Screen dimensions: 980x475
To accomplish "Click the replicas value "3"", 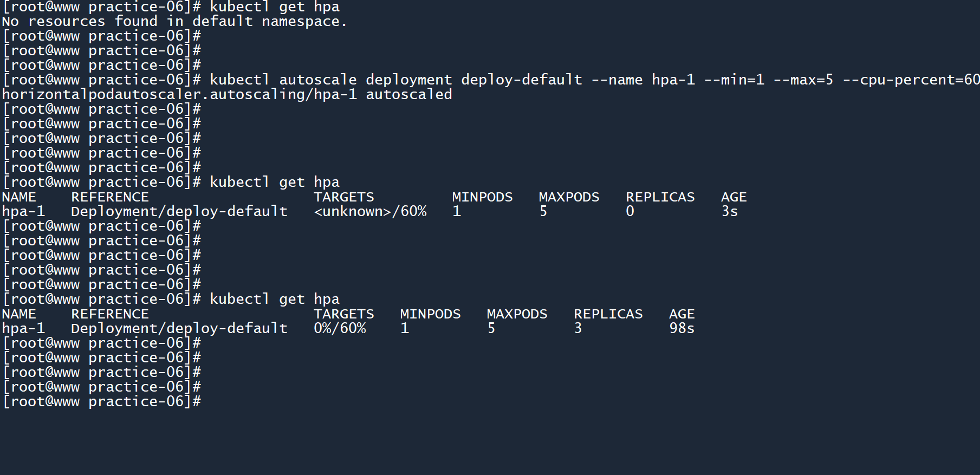I will (x=578, y=329).
